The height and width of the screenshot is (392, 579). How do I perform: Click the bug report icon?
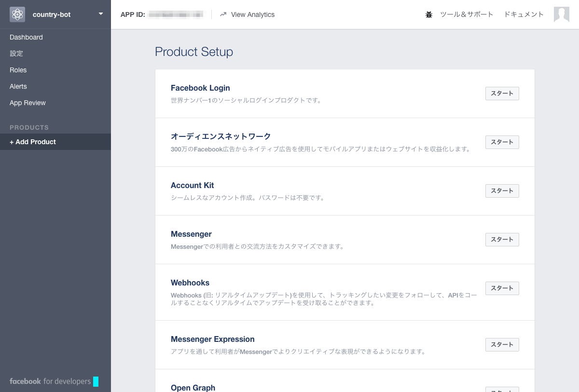429,14
